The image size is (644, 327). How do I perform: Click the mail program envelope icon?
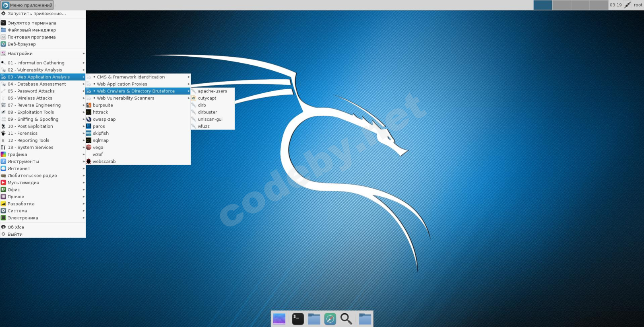3,37
